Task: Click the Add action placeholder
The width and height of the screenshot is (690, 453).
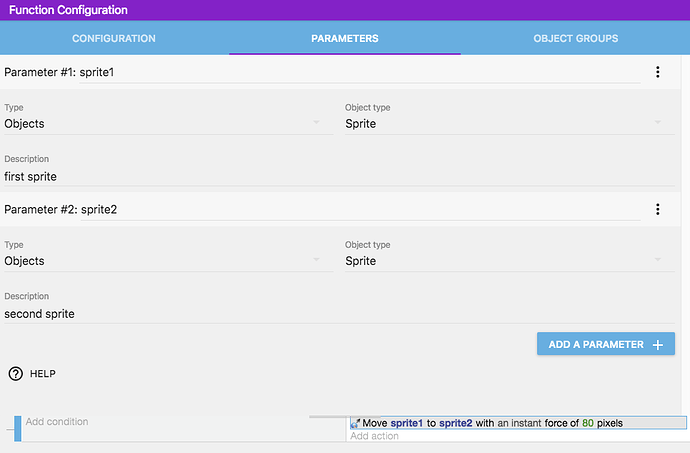Action: pos(374,436)
